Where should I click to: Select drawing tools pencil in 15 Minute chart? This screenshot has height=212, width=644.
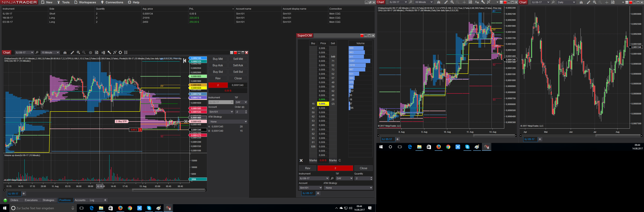click(x=72, y=53)
